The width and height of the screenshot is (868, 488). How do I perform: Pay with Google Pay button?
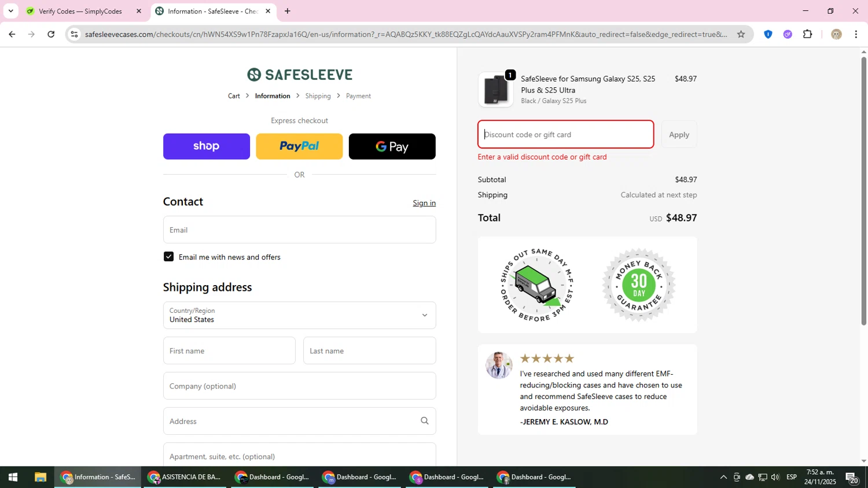point(392,146)
